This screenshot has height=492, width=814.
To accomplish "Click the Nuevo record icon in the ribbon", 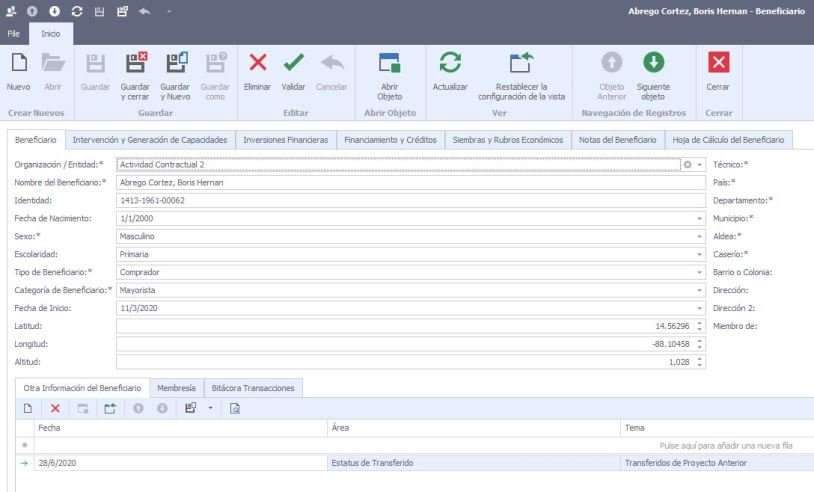I will tap(18, 64).
